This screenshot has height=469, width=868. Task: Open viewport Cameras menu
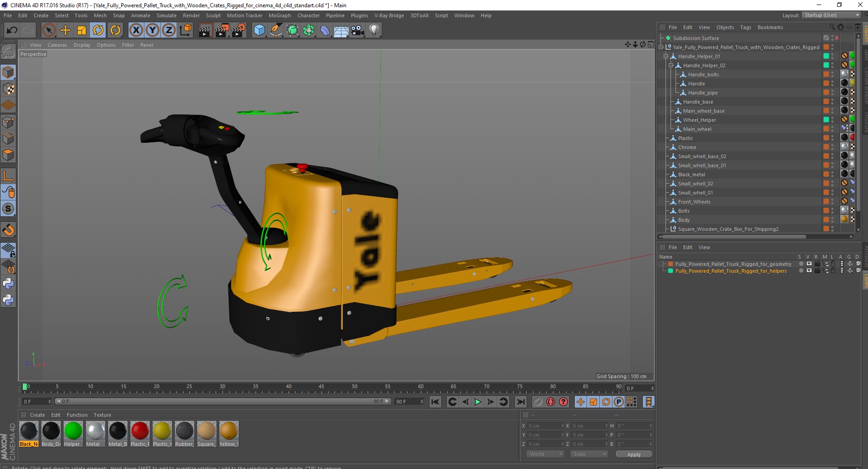click(x=57, y=45)
